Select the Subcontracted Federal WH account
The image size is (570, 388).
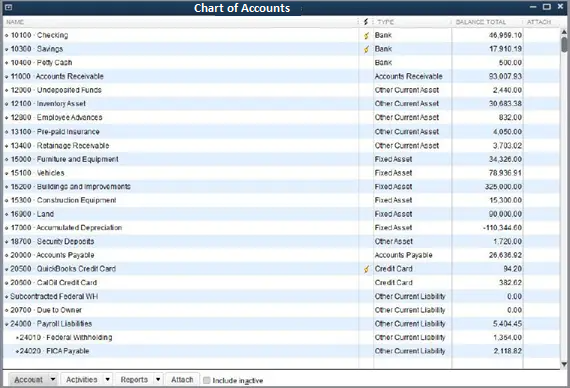[281, 297]
